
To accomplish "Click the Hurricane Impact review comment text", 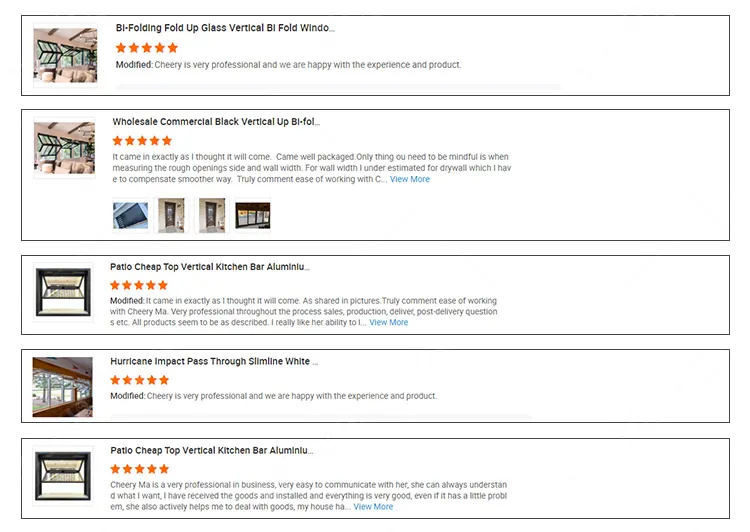I will click(273, 396).
